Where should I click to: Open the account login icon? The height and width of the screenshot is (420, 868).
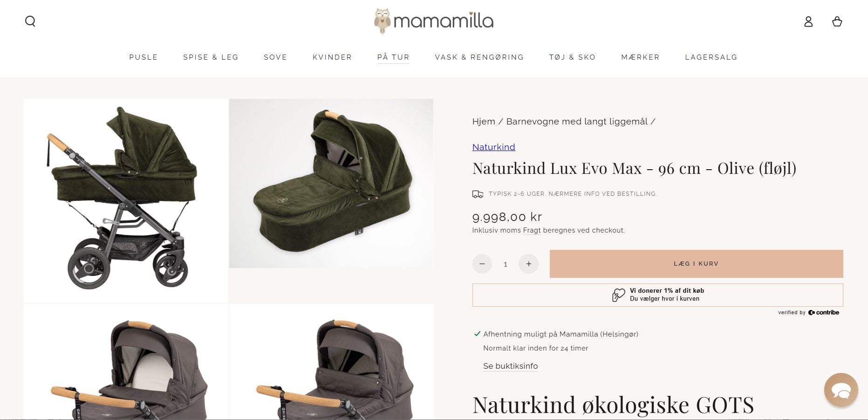point(808,21)
